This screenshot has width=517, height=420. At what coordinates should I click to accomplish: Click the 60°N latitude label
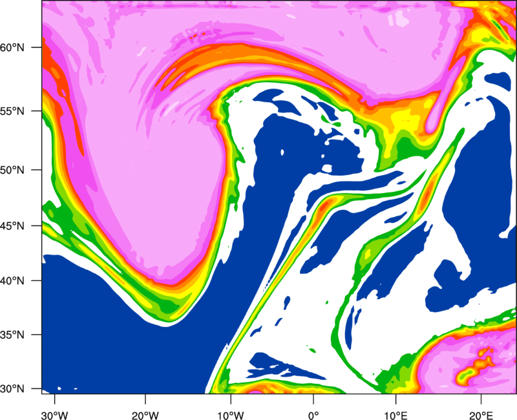(x=12, y=47)
